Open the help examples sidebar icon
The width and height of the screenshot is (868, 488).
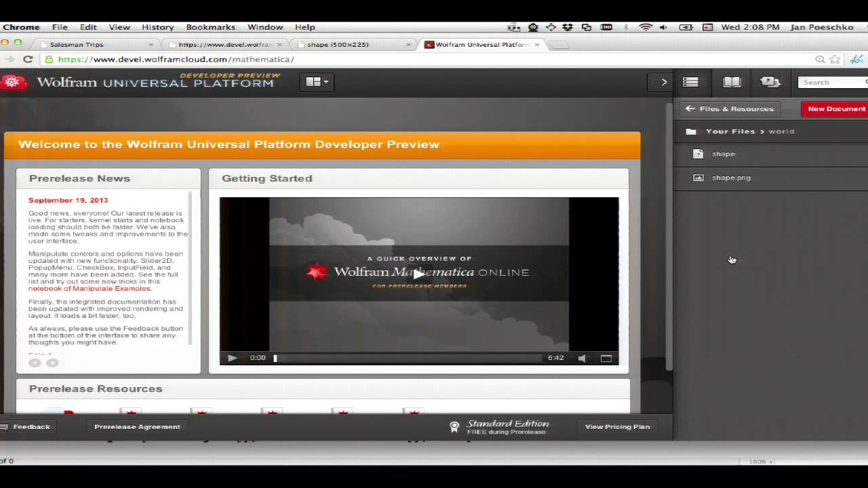tap(770, 82)
